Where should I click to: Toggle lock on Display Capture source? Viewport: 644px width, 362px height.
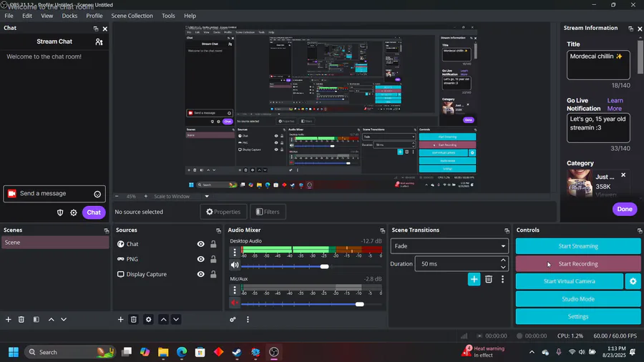click(213, 274)
